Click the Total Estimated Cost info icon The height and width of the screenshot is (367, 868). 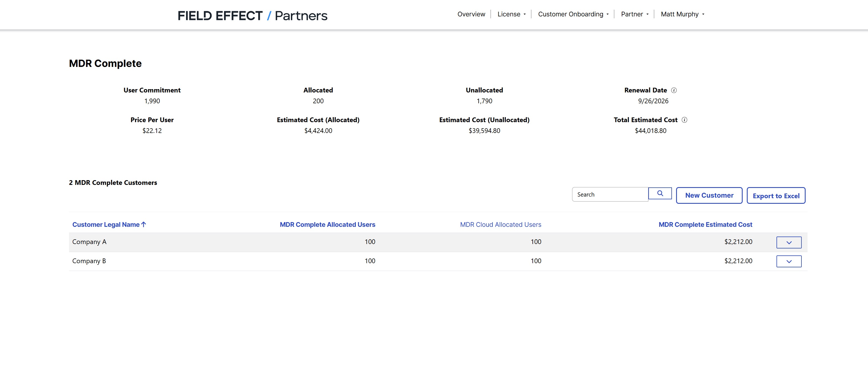coord(684,120)
